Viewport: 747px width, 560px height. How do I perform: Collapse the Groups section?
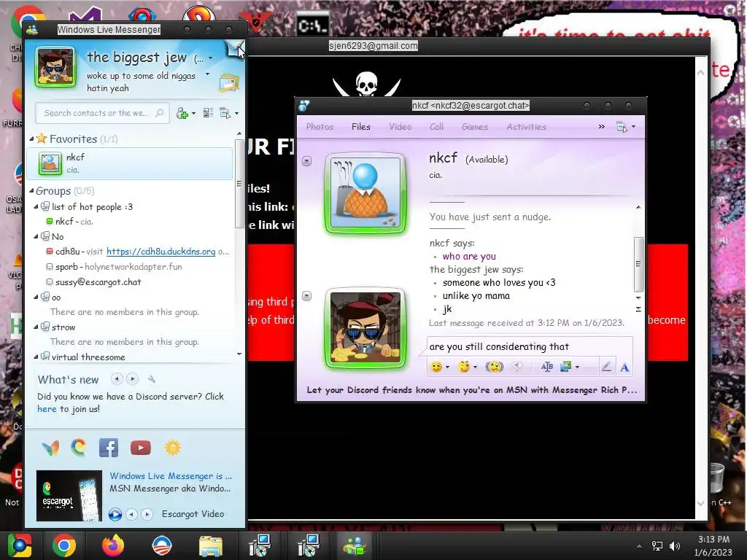(x=31, y=191)
